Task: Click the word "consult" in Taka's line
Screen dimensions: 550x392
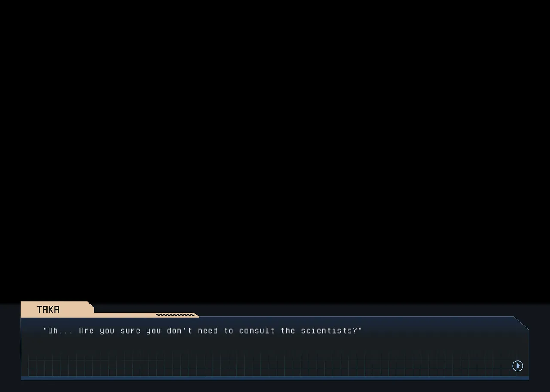Action: 257,331
